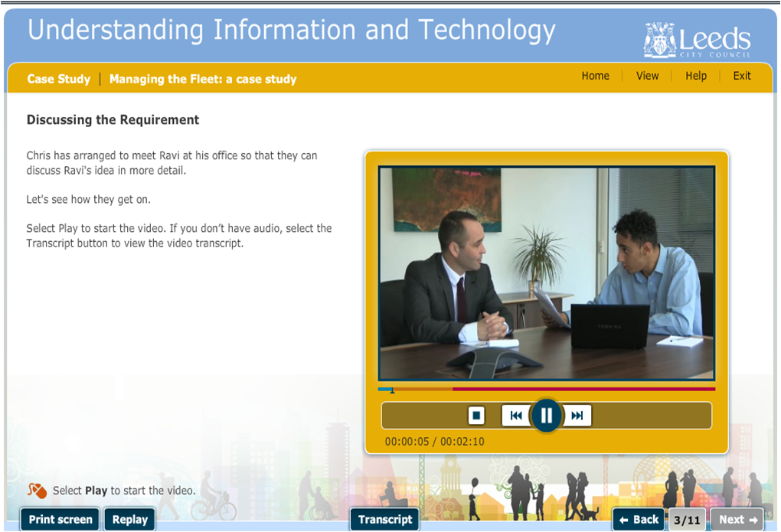Skip back using the rewind button
The height and width of the screenshot is (532, 781).
[516, 416]
